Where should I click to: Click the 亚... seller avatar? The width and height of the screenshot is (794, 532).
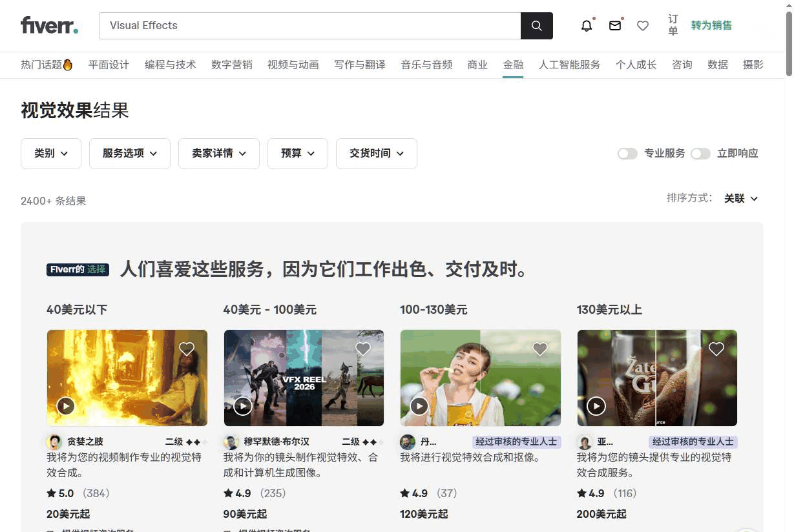(585, 442)
